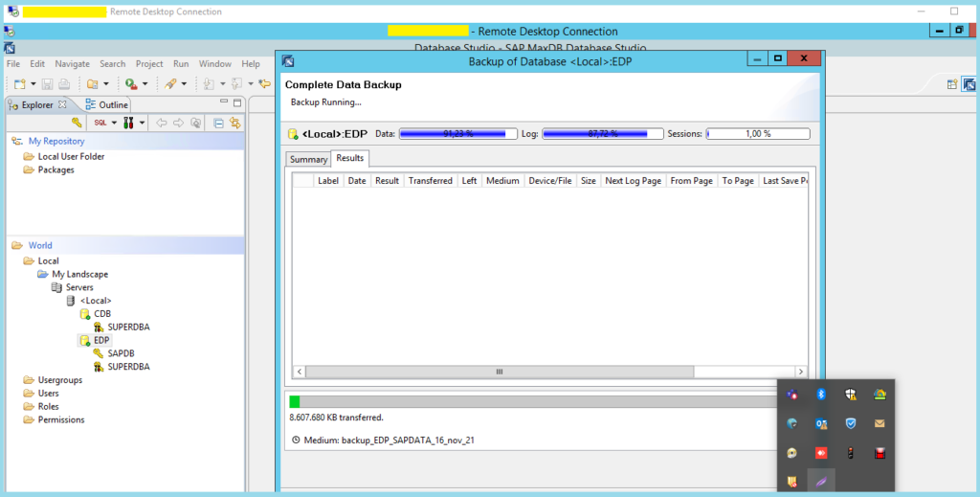The height and width of the screenshot is (497, 980).
Task: Minimize the Explorer view panel
Action: click(224, 102)
